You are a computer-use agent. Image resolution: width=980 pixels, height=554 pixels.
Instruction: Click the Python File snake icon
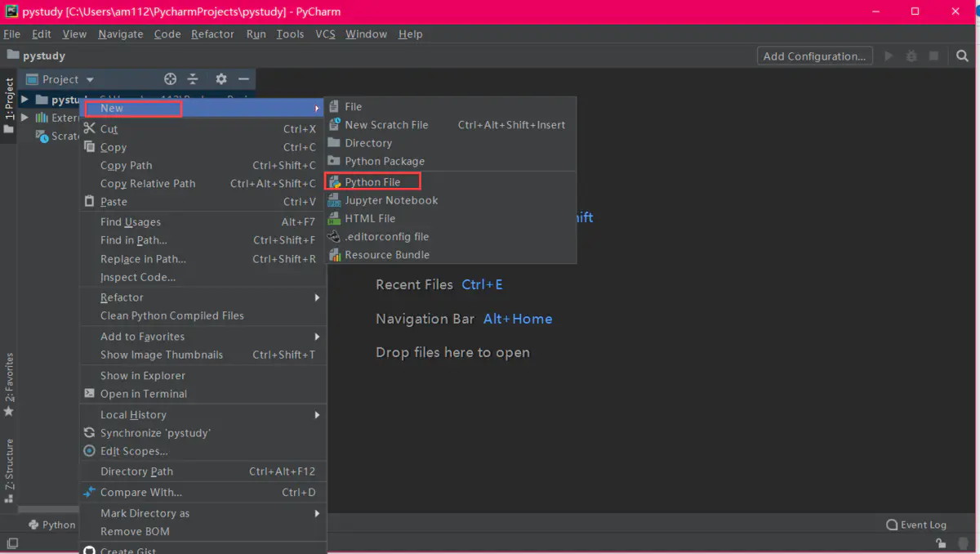335,181
